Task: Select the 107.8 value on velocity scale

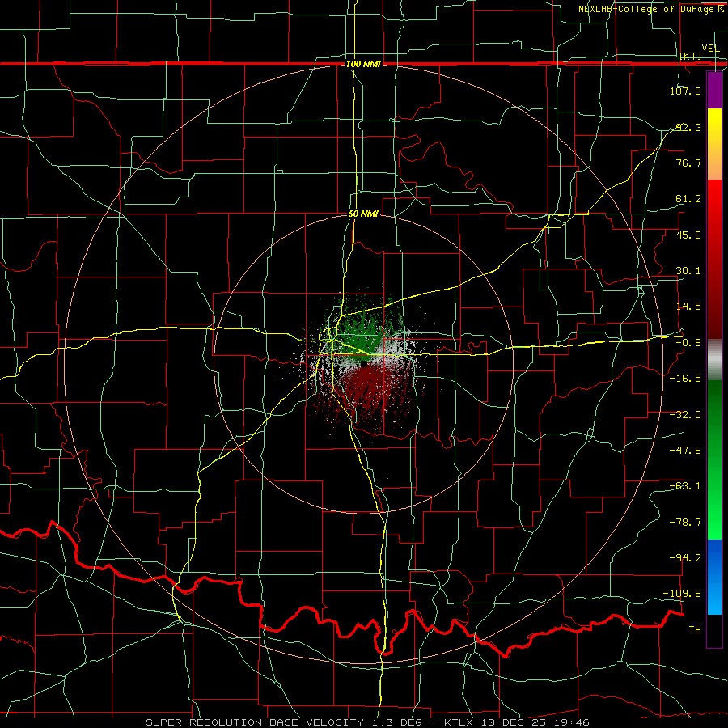Action: (685, 91)
